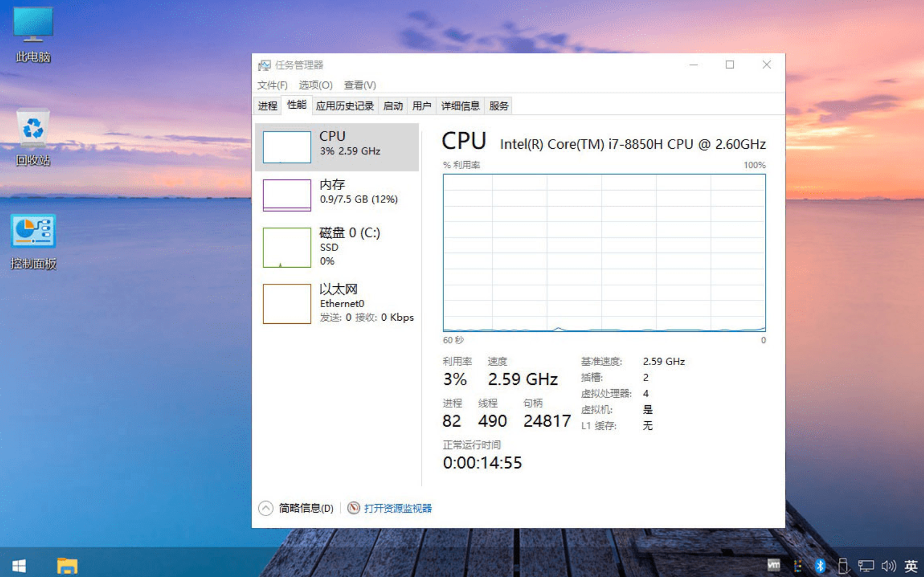Select the 磁盘 0 (C:) mini graph
The image size is (924, 577).
point(287,247)
